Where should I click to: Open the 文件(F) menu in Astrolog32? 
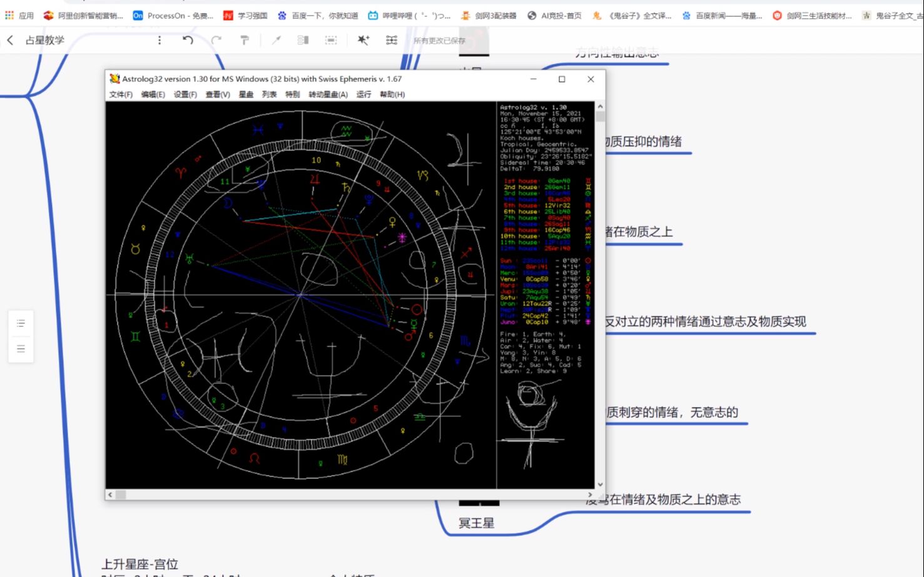click(121, 94)
